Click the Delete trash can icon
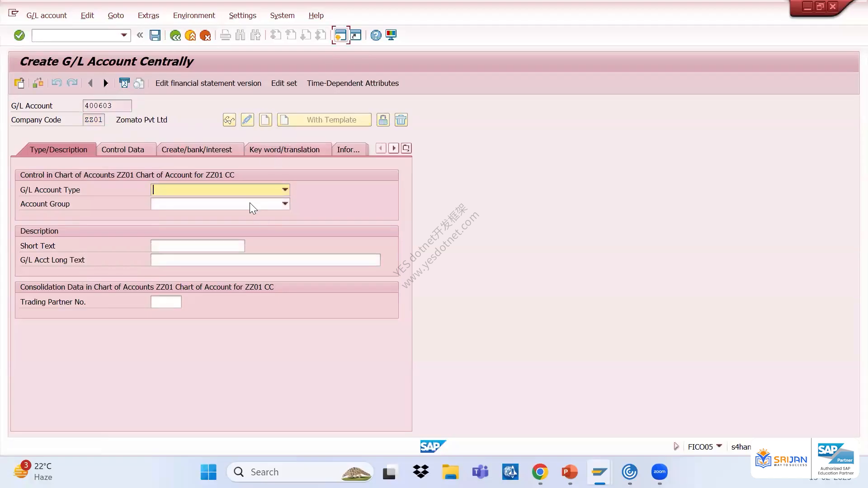Screen dimensions: 868x488 [x=401, y=120]
